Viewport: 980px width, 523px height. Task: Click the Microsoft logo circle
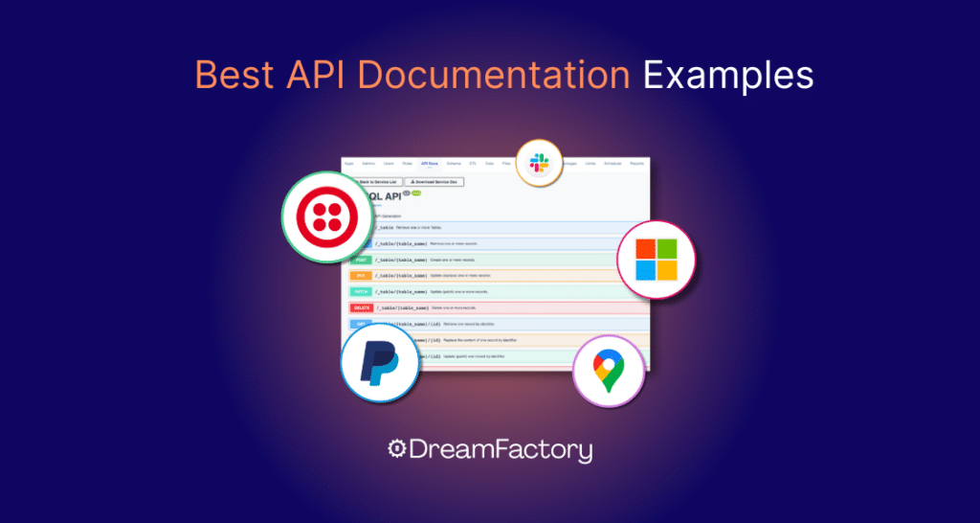657,260
